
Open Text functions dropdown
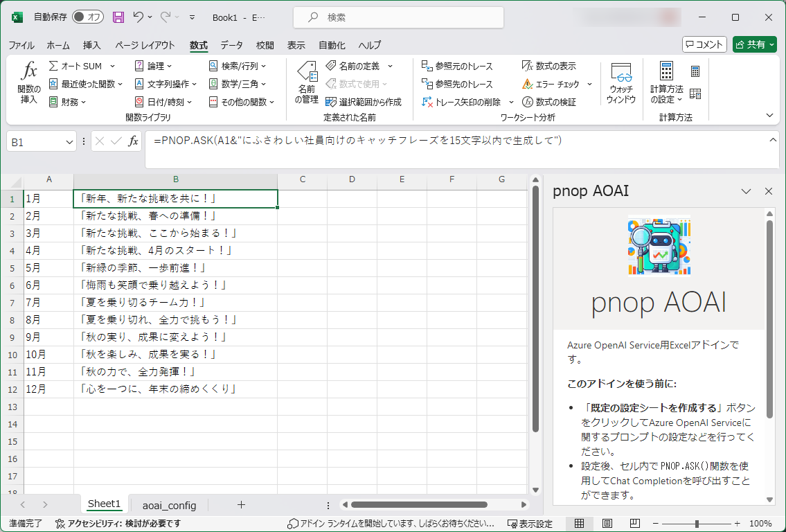pos(195,85)
